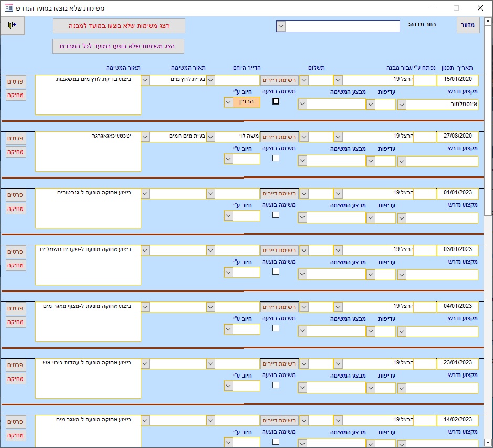Click description text 'ביצוע בדיקת לחץ מים במשאבות'
This screenshot has height=448, width=493.
[x=93, y=79]
